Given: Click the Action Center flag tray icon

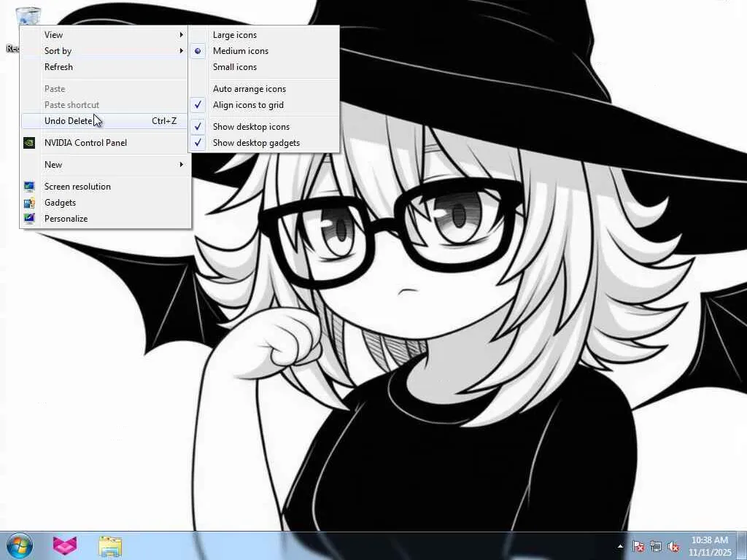Looking at the screenshot, I should pos(638,547).
